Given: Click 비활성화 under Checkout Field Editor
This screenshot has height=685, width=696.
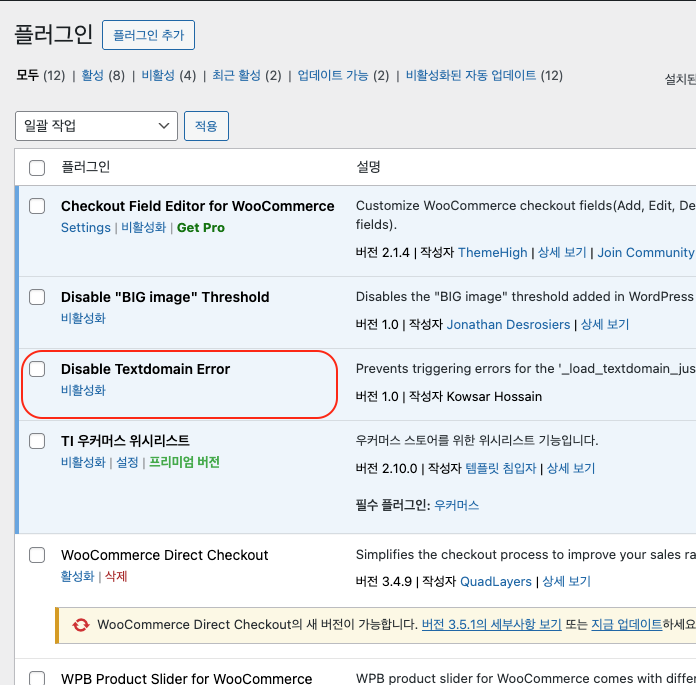Looking at the screenshot, I should point(143,228).
